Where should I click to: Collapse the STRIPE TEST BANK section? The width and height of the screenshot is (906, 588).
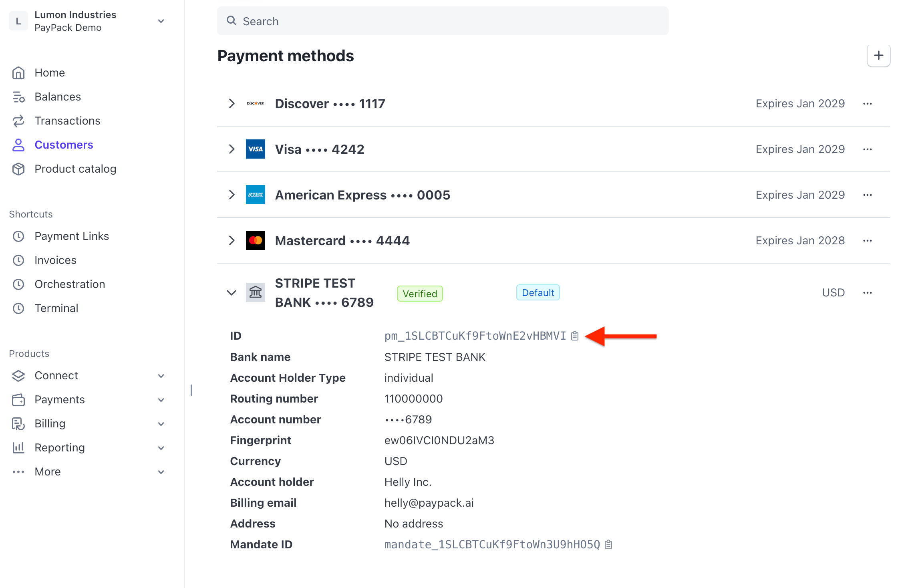[232, 292]
